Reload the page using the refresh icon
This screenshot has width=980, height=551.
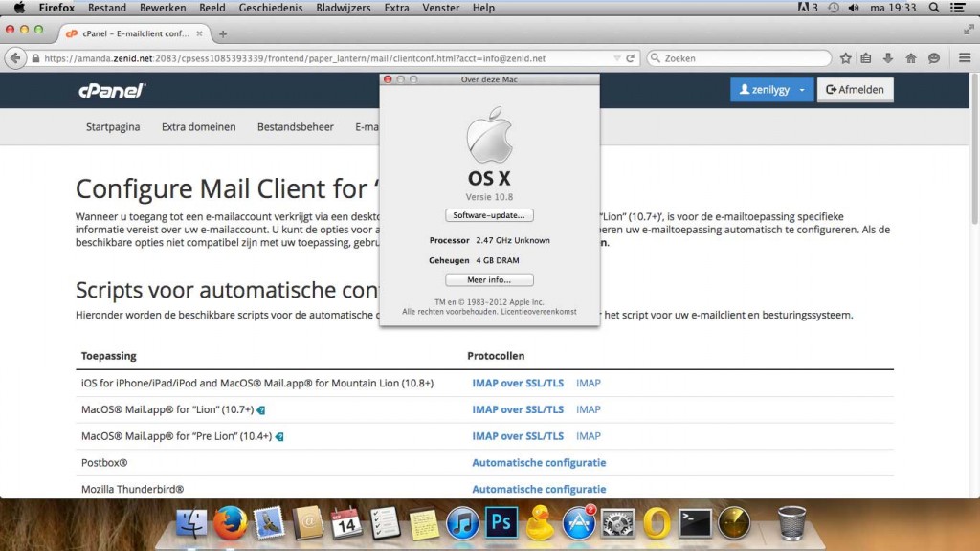[631, 58]
